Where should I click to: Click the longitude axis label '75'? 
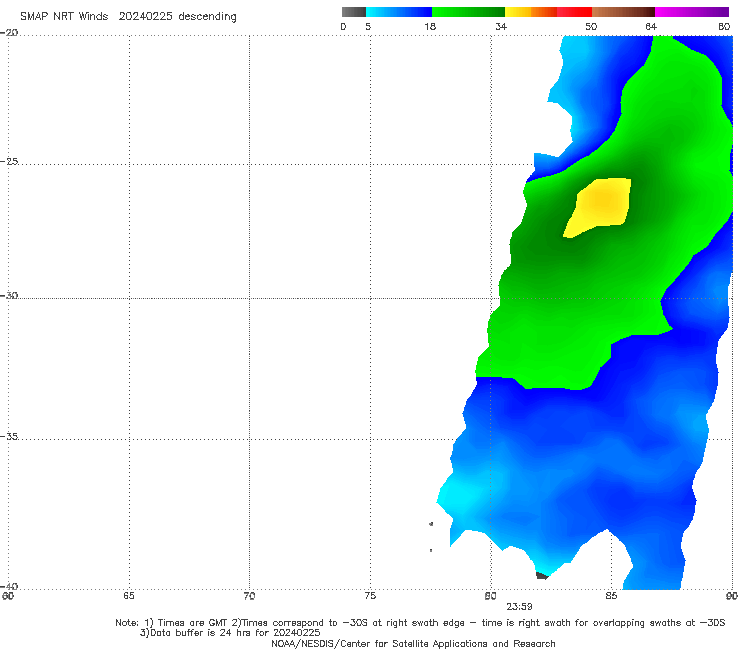370,596
